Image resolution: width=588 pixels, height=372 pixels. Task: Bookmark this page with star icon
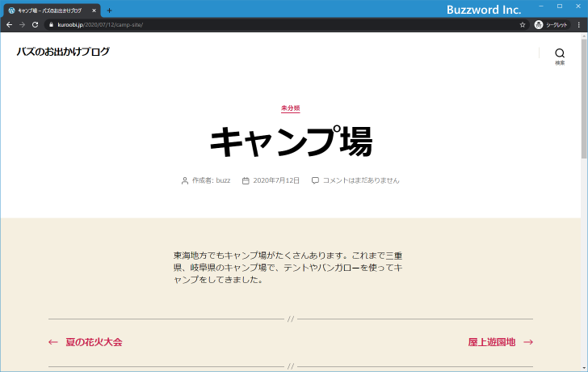tap(523, 25)
